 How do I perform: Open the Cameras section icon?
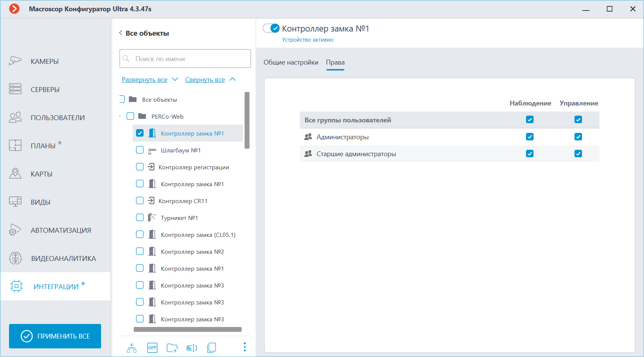tap(15, 61)
